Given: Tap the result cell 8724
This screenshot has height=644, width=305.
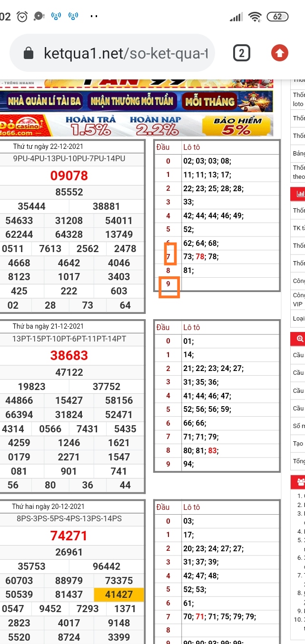Looking at the screenshot, I should point(69,637).
